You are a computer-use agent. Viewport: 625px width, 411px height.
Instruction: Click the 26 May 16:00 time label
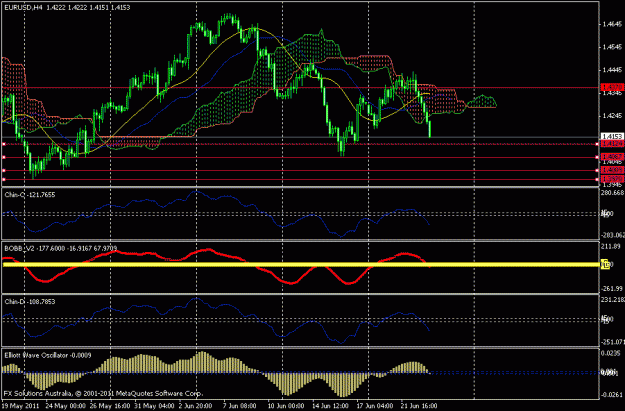tap(108, 406)
